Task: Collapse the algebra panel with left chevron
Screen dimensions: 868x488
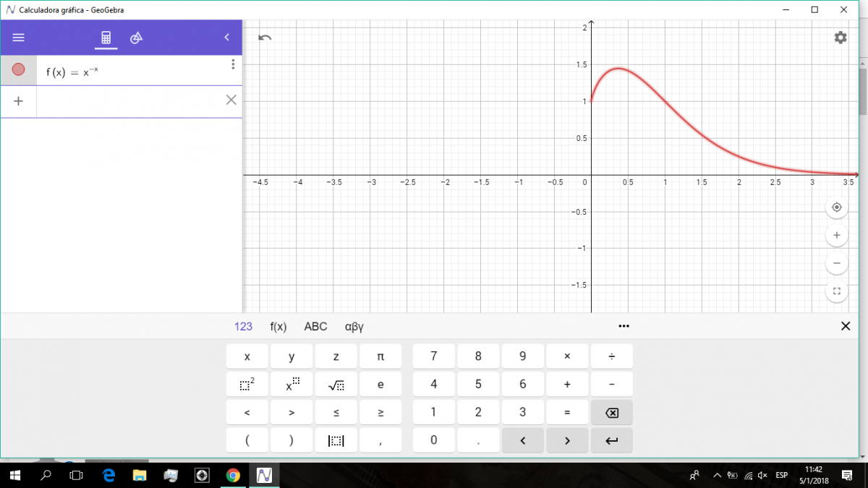Action: [226, 38]
